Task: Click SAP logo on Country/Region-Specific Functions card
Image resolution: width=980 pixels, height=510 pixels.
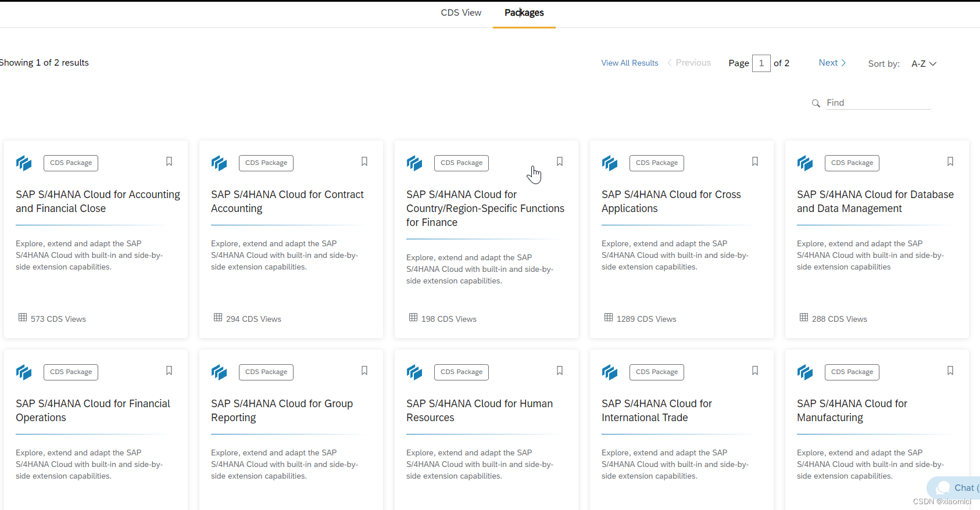Action: [414, 163]
